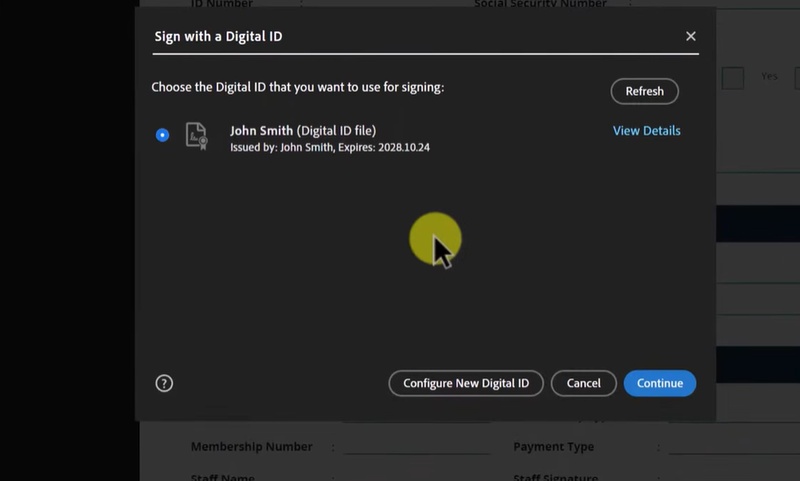Image resolution: width=800 pixels, height=481 pixels.
Task: Click the John Smith (Digital ID file) name
Action: [x=303, y=131]
